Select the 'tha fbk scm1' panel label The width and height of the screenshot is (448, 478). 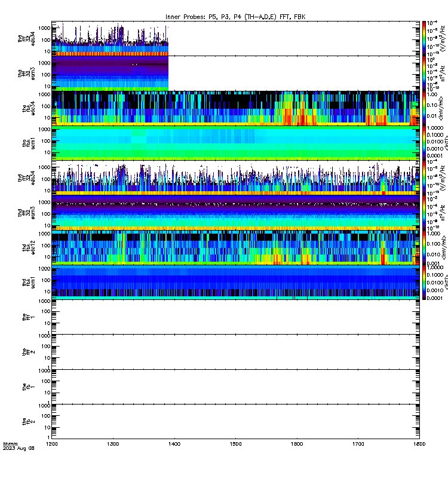point(29,143)
